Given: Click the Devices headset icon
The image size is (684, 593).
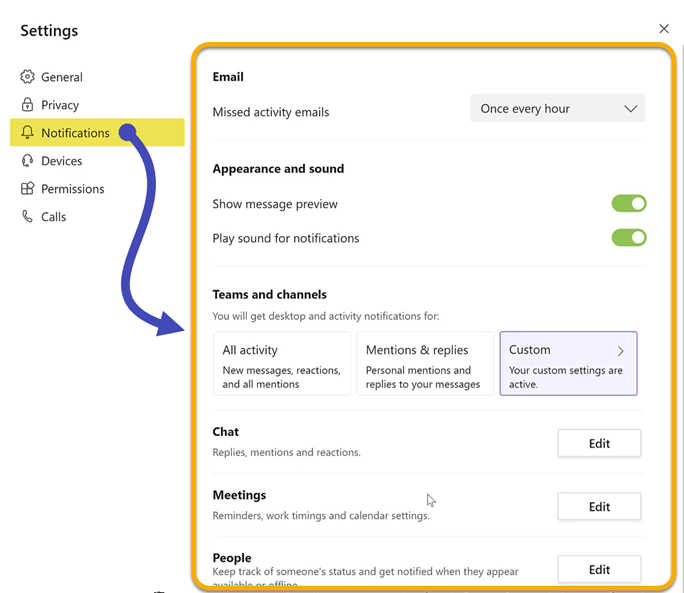Looking at the screenshot, I should tap(27, 161).
